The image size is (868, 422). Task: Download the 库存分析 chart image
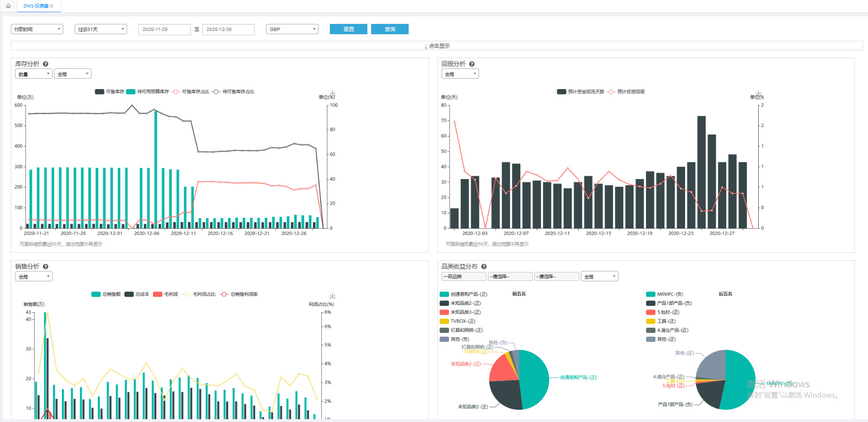[x=332, y=93]
